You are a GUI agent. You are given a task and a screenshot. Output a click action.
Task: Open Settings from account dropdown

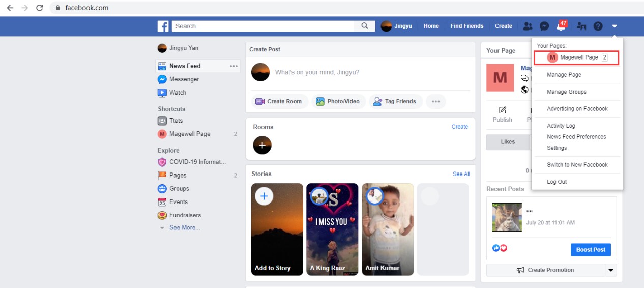pyautogui.click(x=557, y=148)
